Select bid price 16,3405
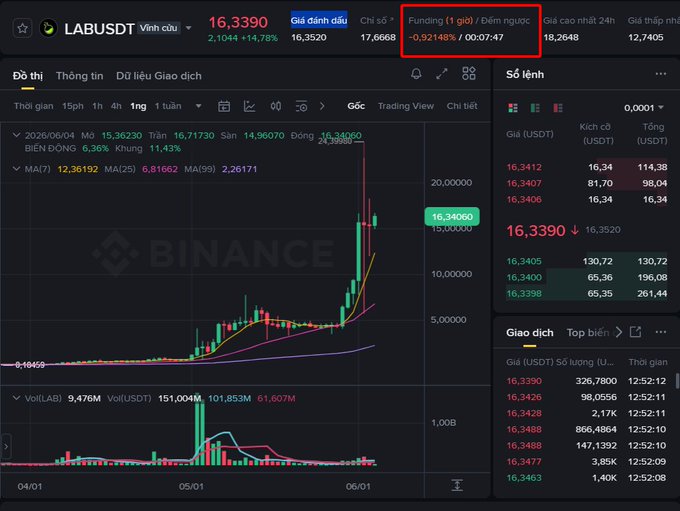The image size is (680, 511). tap(524, 261)
